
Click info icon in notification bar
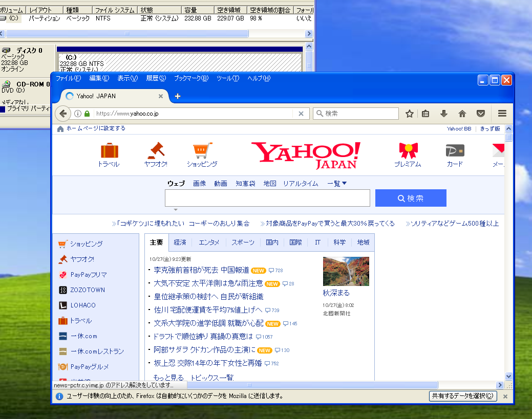59,396
